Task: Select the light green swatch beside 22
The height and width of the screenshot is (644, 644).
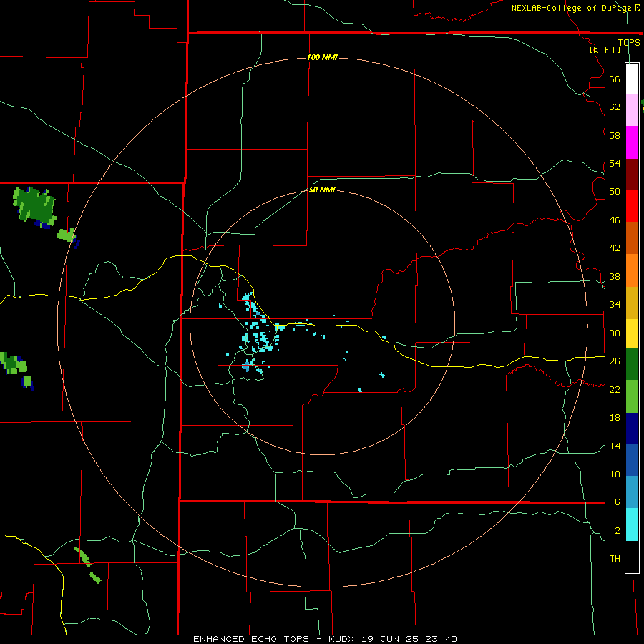Action: [632, 396]
